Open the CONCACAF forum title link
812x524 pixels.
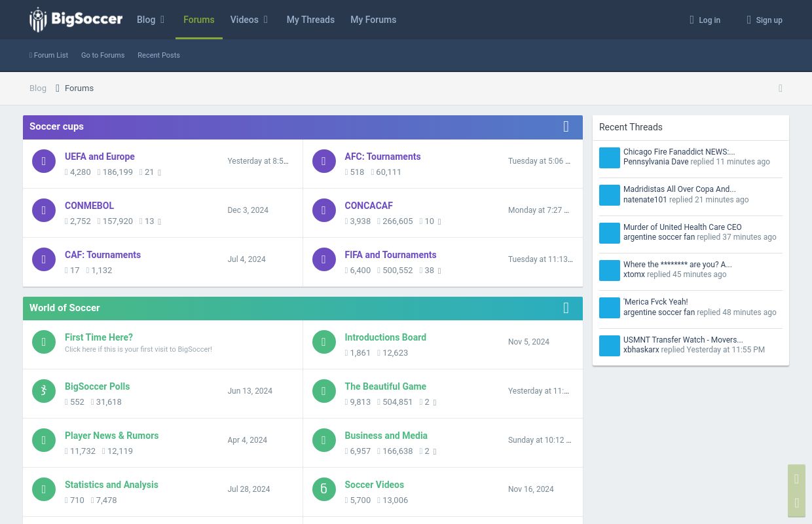click(x=369, y=206)
